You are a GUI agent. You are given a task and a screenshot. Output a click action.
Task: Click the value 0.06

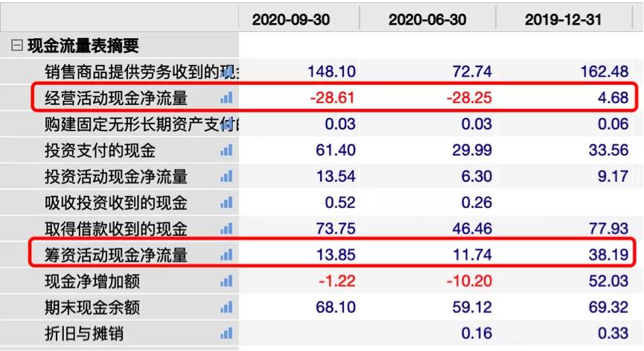pos(613,124)
